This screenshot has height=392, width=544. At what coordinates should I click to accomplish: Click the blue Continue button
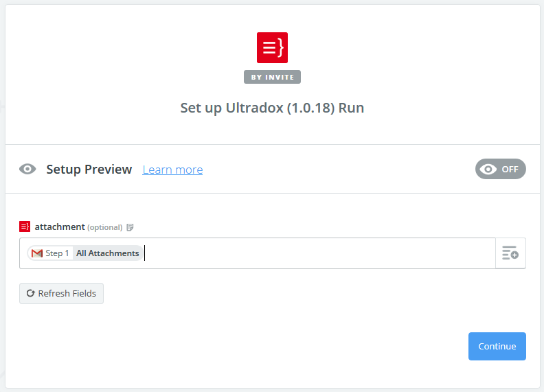tap(497, 346)
